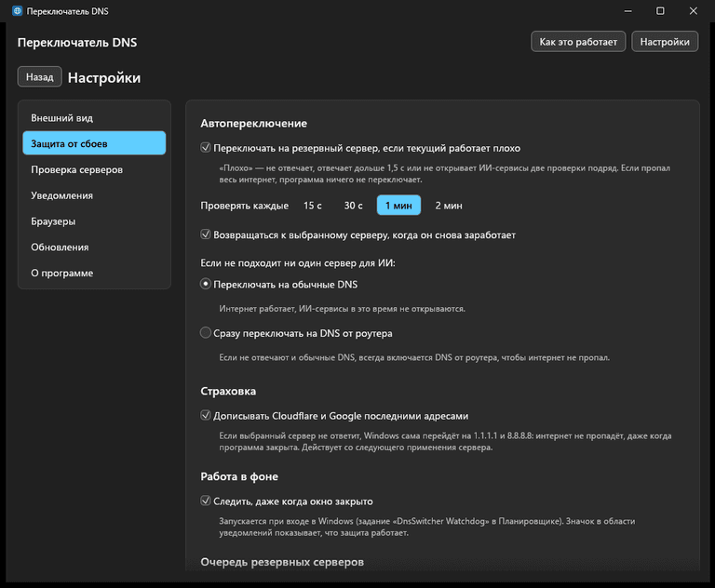This screenshot has width=715, height=588.
Task: Click the DNS switcher app icon in title bar
Action: [18, 11]
